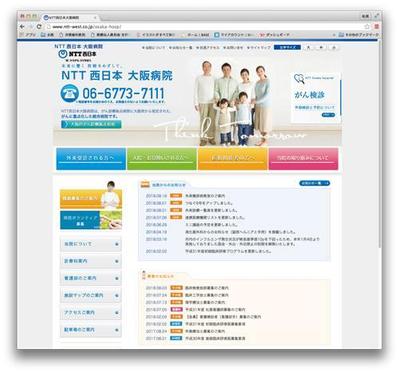Click the news list button (お知らせ一覧)
The image size is (399, 373).
tap(314, 183)
